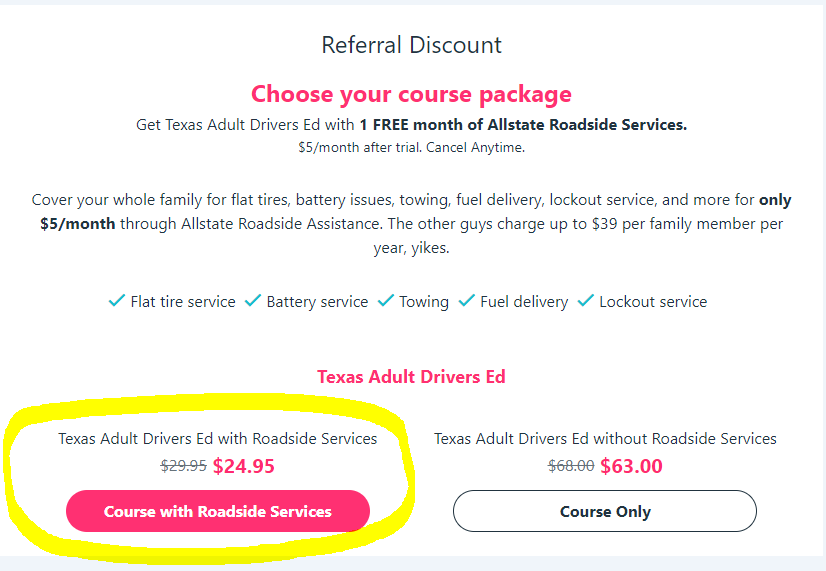
Task: Click the without Roadside Services package title
Action: click(x=605, y=439)
